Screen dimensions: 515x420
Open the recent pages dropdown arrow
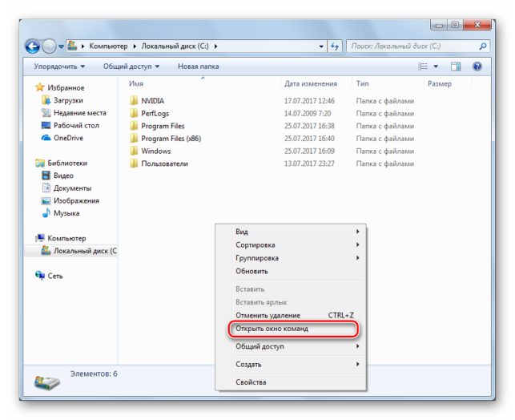coord(61,46)
